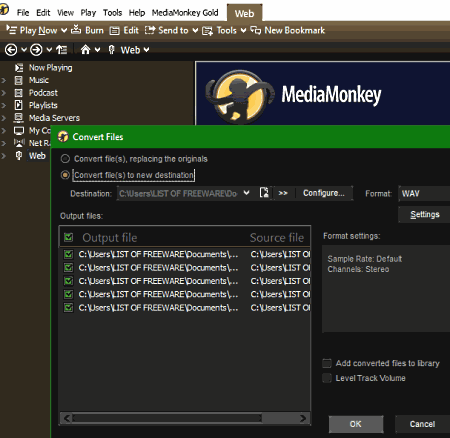This screenshot has width=450, height=438.
Task: Click the Playlists tree icon
Action: pos(19,105)
